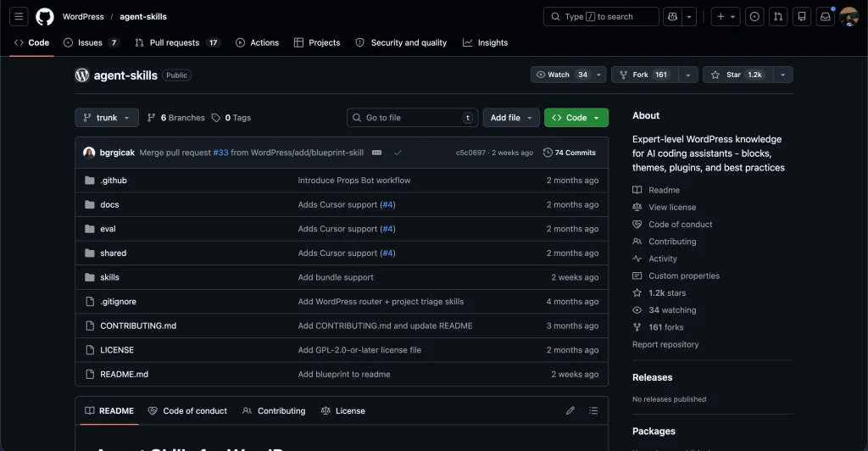
Task: Switch to the Projects tab
Action: [x=317, y=42]
